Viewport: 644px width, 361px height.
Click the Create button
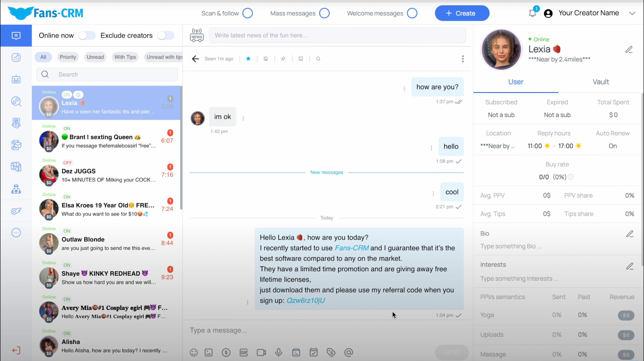point(462,13)
